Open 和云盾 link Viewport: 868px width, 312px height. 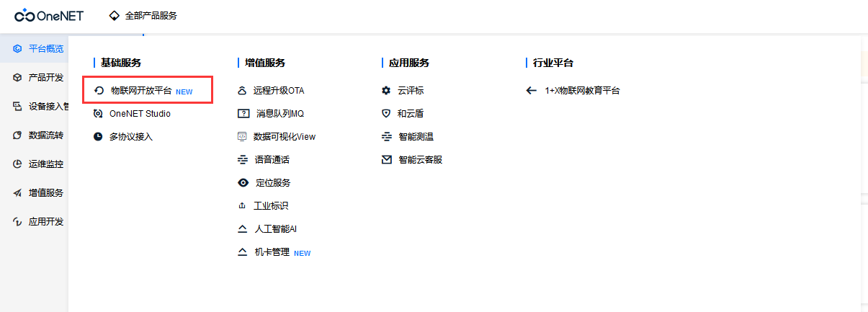[x=411, y=114]
